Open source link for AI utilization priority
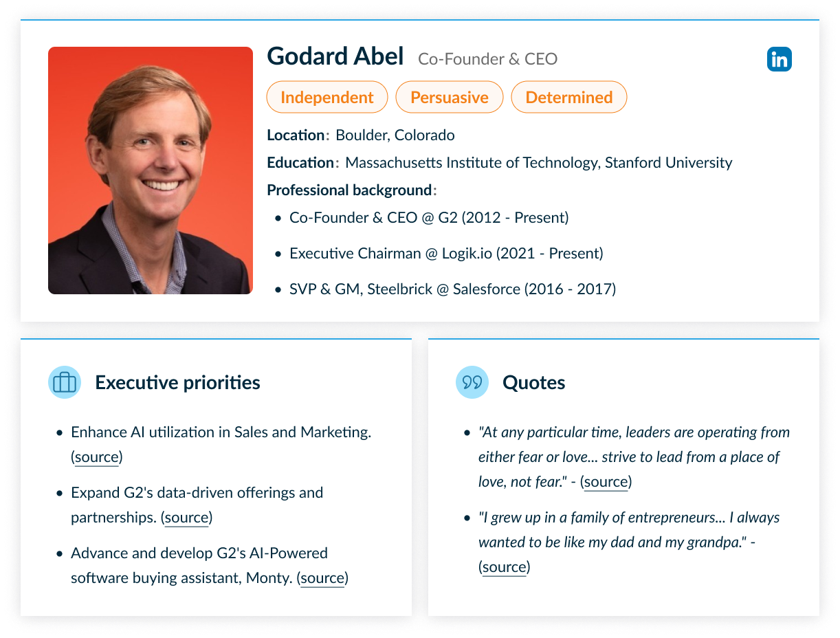This screenshot has height=638, width=840. tap(97, 457)
